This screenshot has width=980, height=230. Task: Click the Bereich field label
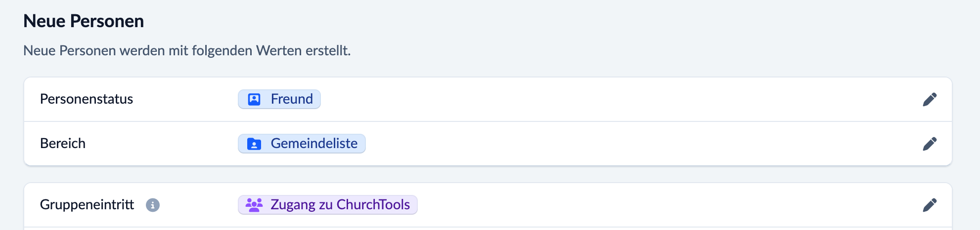(63, 144)
